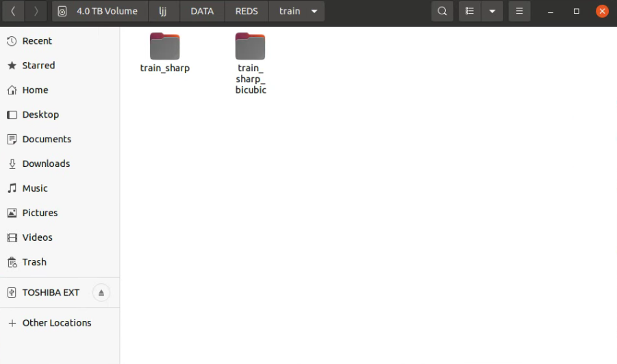Select the train_sharp folder icon
Screen dimensions: 617x364
165,46
